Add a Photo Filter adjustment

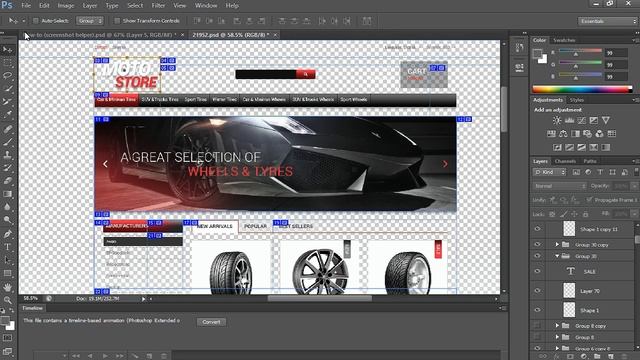pos(587,134)
